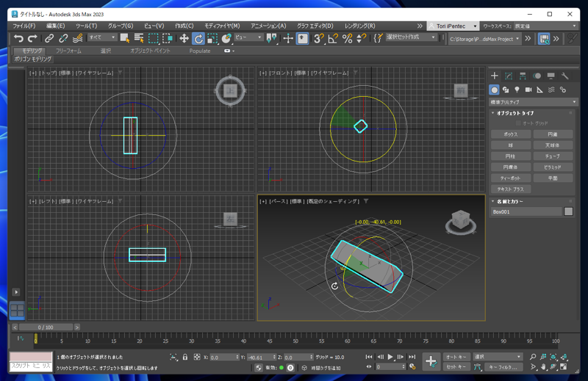Viewport: 588px width, 381px height.
Task: Select the Rotate tool in main toolbar
Action: coord(198,39)
